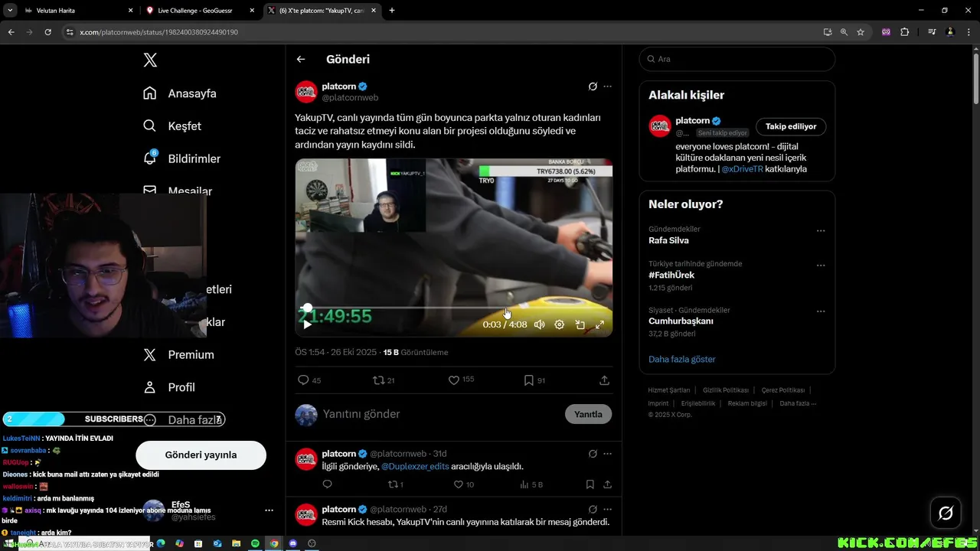
Task: Open the floating Grok button
Action: tap(946, 513)
